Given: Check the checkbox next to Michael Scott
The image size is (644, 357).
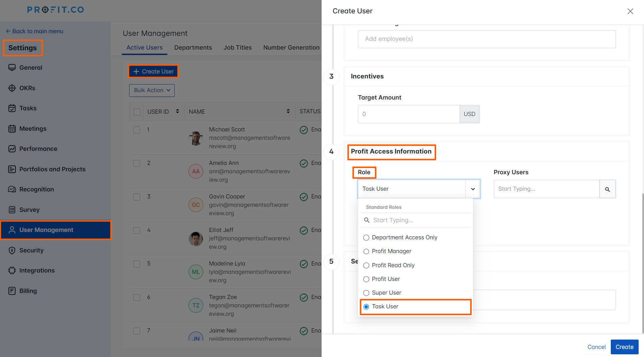Looking at the screenshot, I should point(137,130).
